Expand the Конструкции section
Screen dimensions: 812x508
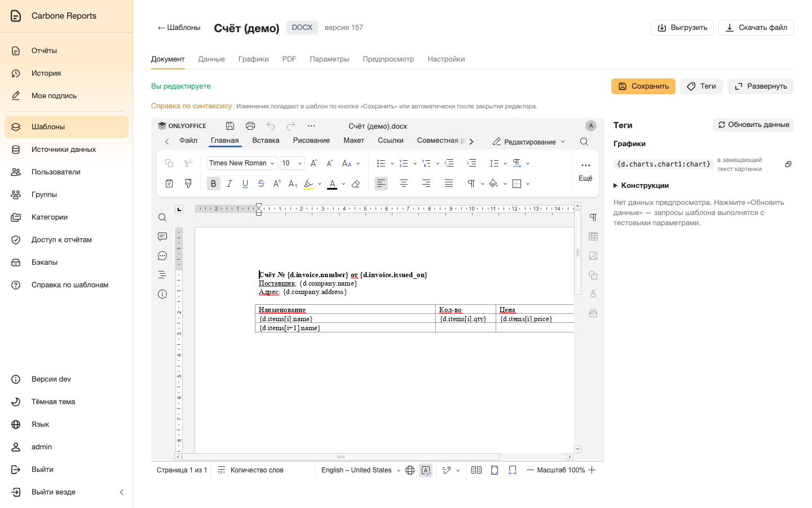click(x=641, y=185)
